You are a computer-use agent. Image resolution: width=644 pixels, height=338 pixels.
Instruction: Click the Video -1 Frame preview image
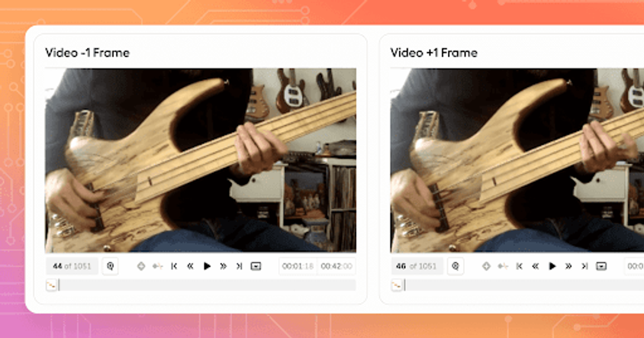coord(201,160)
